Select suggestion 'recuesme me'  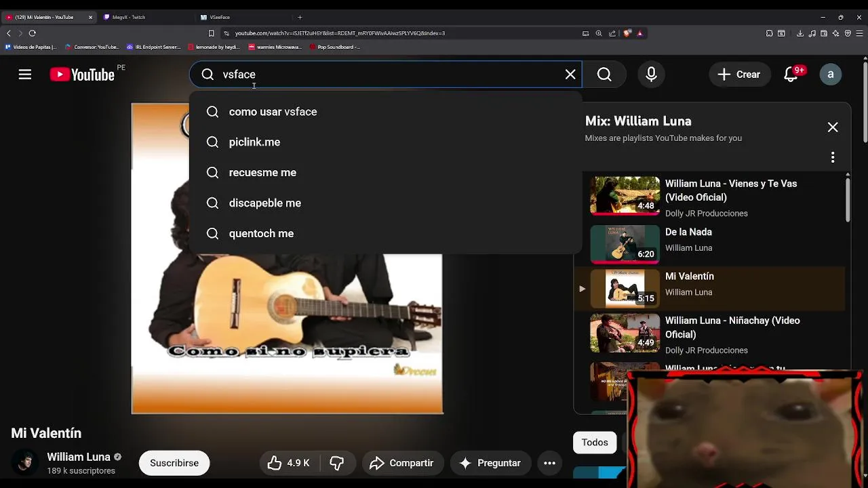(385, 173)
